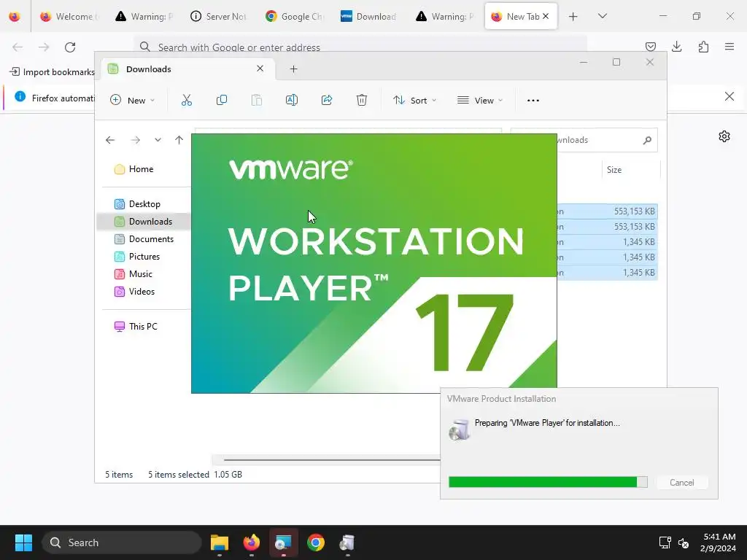This screenshot has height=560, width=747.
Task: Cancel the VMware Product Installation
Action: click(x=682, y=483)
